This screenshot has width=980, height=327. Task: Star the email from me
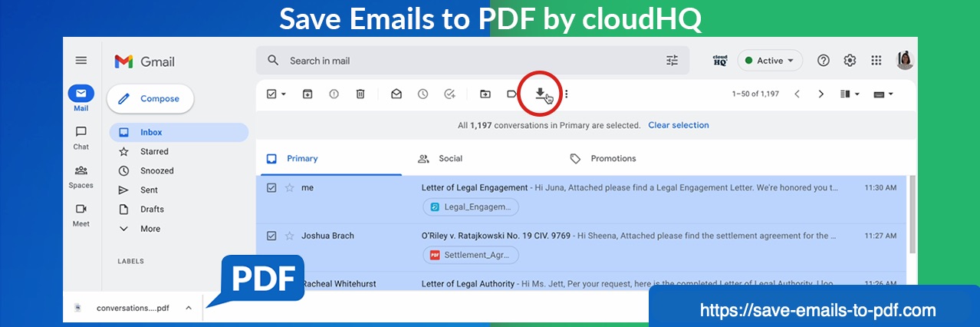[290, 187]
